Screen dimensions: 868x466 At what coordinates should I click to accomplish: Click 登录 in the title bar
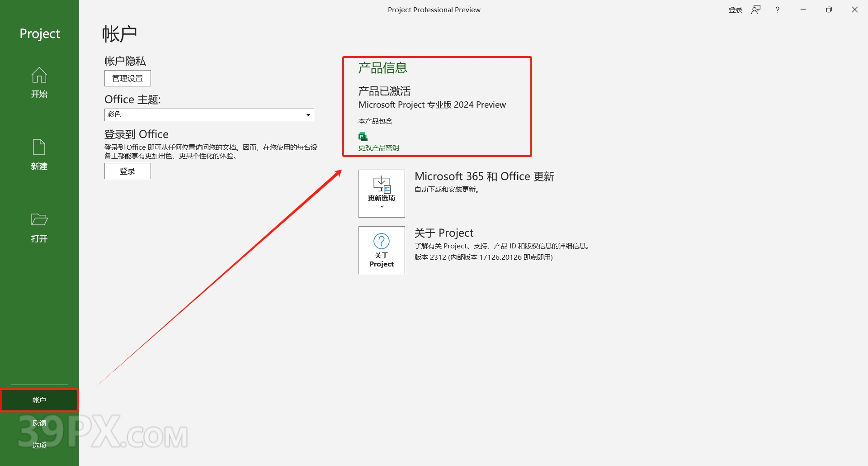(736, 10)
